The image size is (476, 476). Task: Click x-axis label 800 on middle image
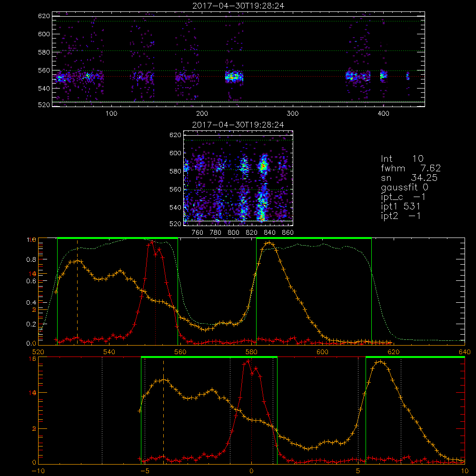pyautogui.click(x=233, y=233)
